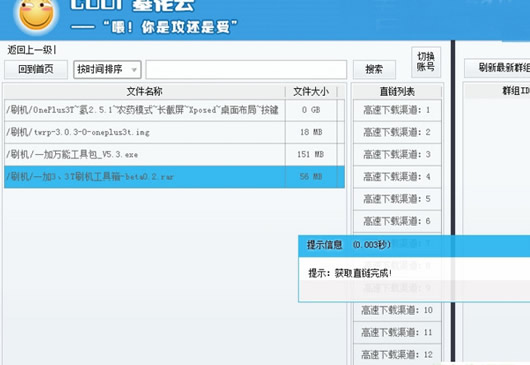530x365 pixels.
Task: Select the 一加万能工具包_V5.3.exe file
Action: coord(174,154)
